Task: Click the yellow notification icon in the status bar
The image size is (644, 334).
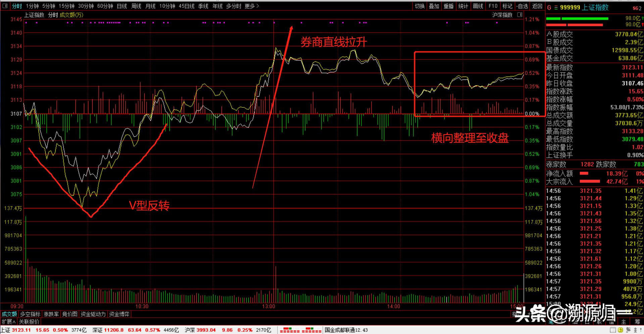Action: click(621, 330)
